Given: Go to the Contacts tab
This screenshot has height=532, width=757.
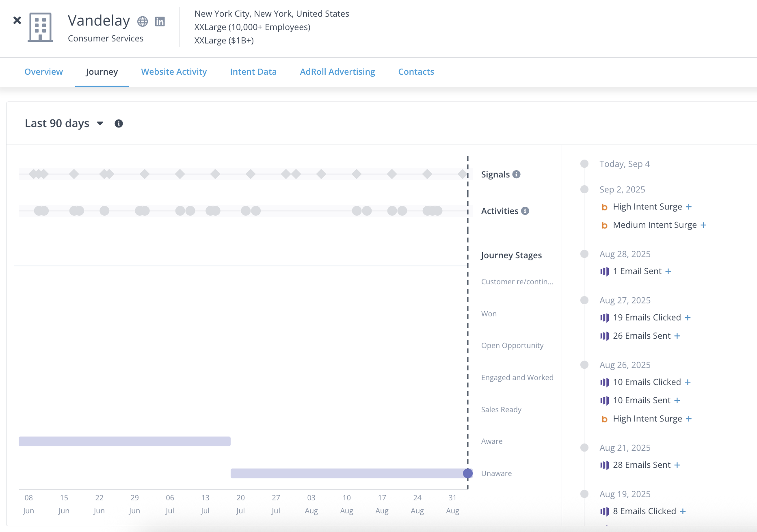Looking at the screenshot, I should pos(416,72).
